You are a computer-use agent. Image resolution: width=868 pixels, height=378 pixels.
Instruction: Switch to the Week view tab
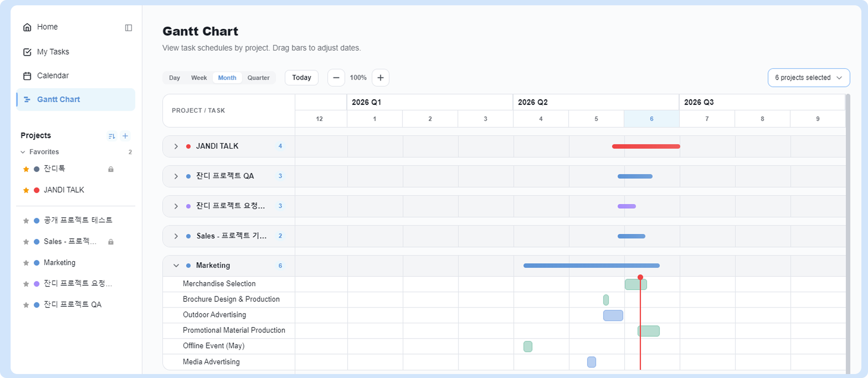click(x=199, y=78)
